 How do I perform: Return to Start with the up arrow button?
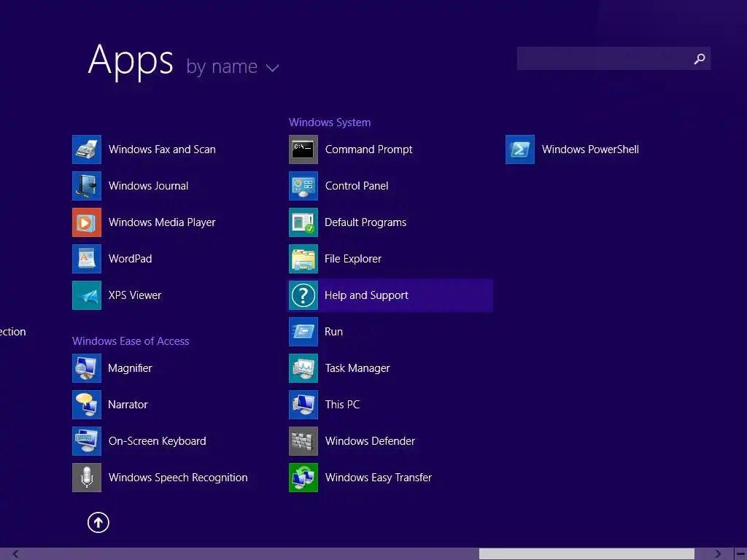click(98, 522)
